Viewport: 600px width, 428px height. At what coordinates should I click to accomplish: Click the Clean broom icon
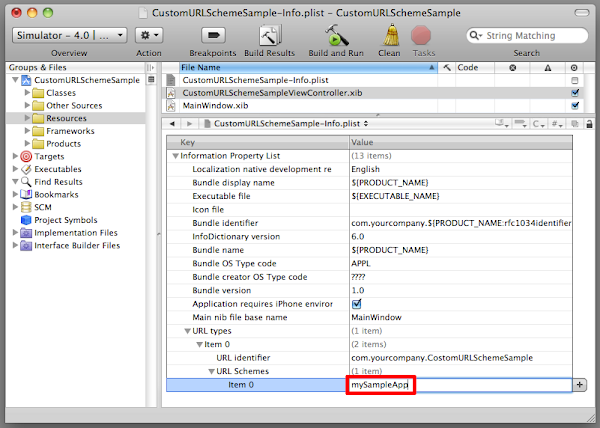pos(391,36)
